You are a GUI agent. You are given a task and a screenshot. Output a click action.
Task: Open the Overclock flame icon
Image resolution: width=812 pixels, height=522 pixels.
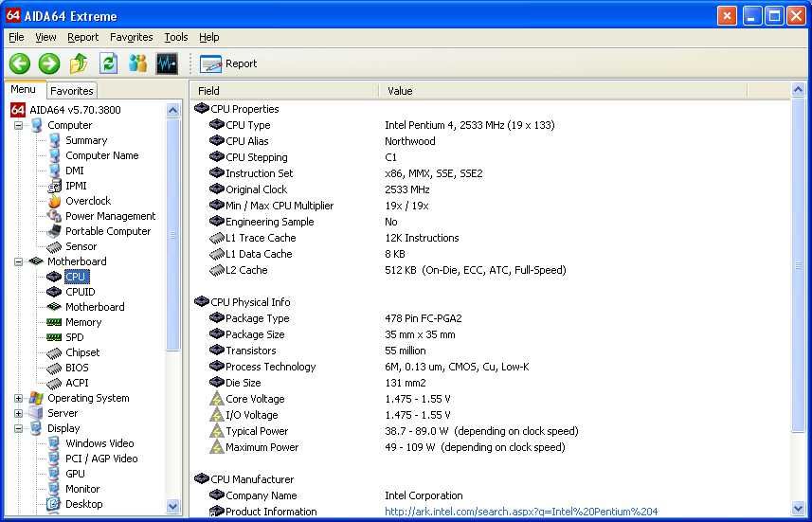[54, 201]
